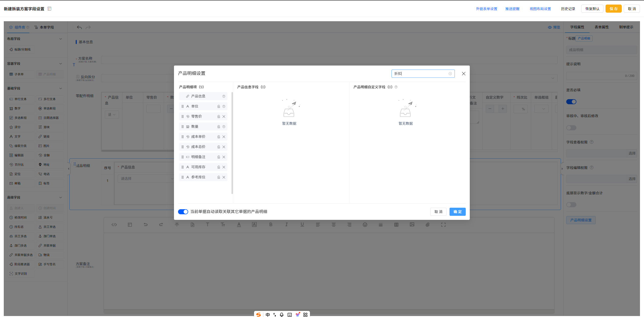Collapse 布局字段 section chevron
Viewport: 644px width, 317px height.
pyautogui.click(x=61, y=39)
